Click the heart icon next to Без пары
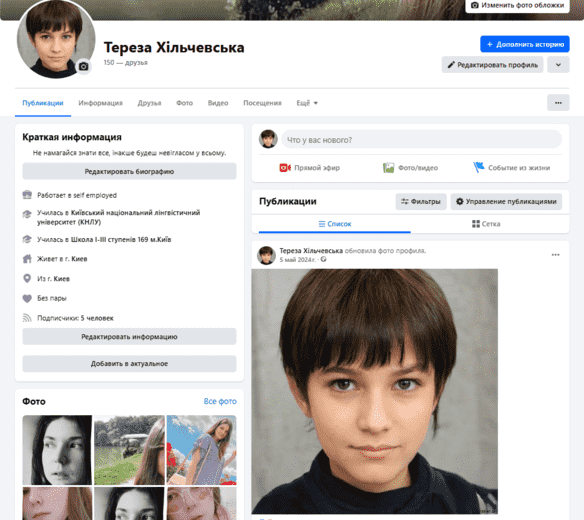 27,298
